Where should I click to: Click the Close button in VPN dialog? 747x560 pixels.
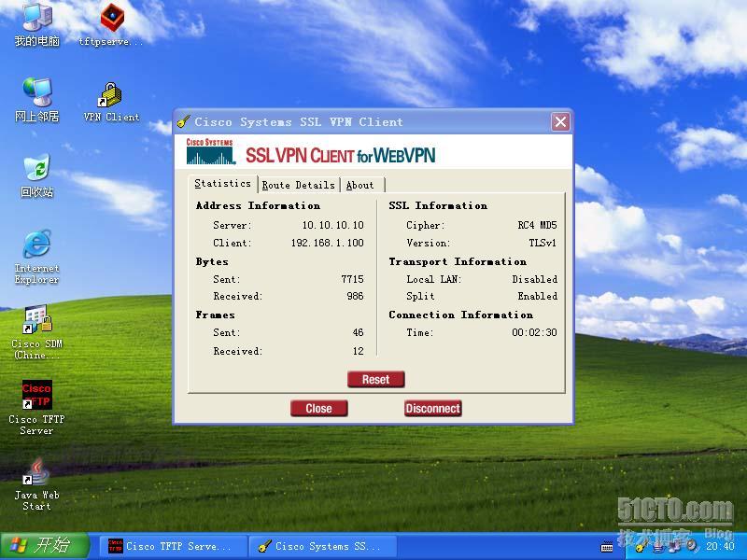318,408
